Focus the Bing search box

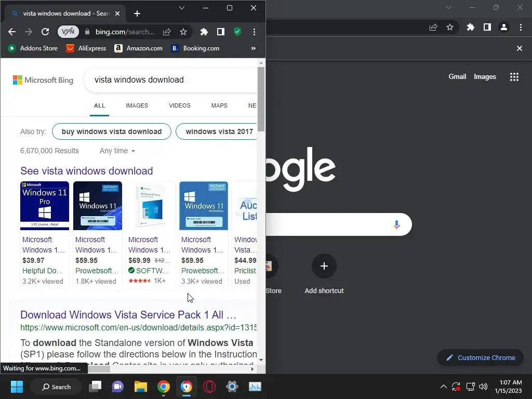[x=170, y=79]
